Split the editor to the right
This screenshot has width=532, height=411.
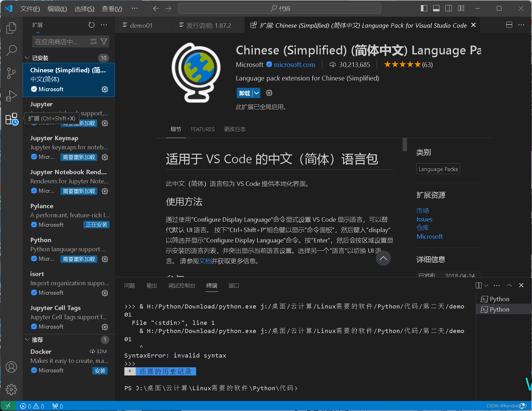point(509,25)
